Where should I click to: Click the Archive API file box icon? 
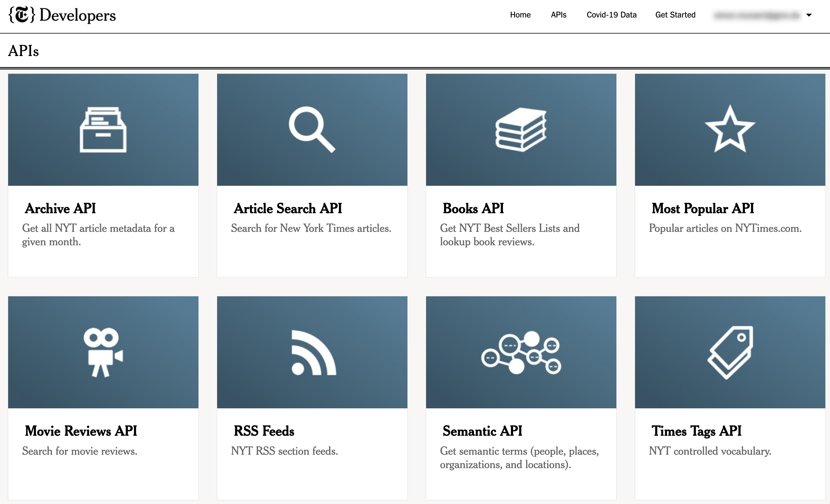(103, 129)
